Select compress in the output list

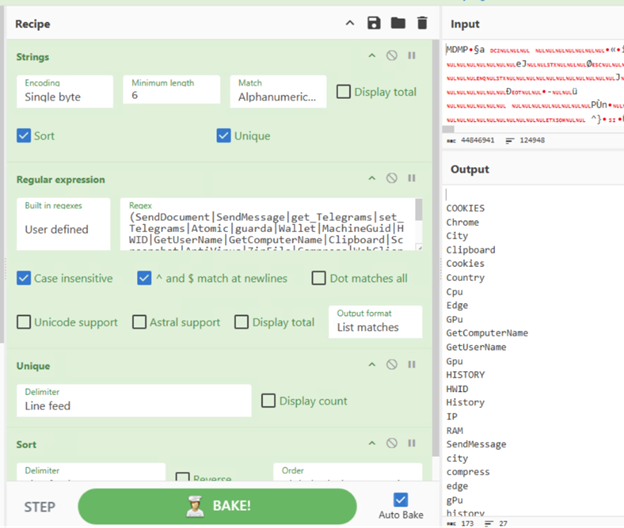468,472
